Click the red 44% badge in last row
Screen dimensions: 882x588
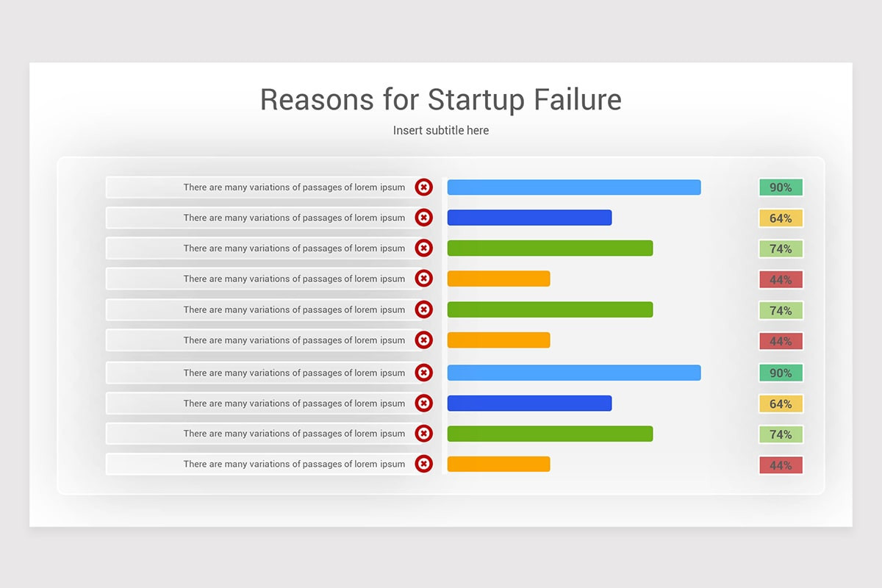point(781,465)
